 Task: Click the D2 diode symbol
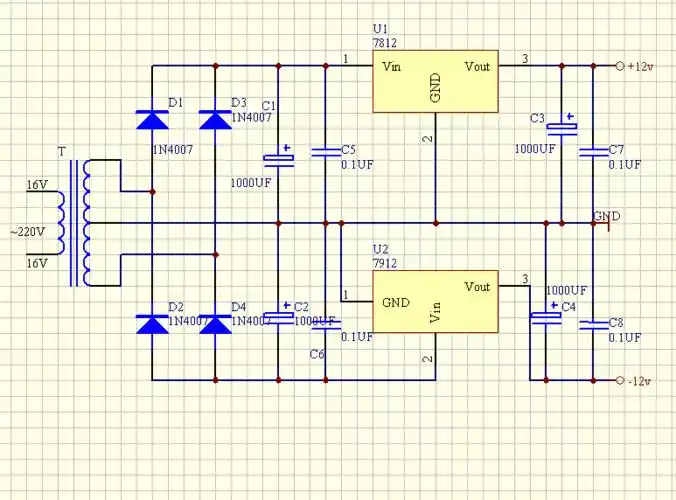152,323
